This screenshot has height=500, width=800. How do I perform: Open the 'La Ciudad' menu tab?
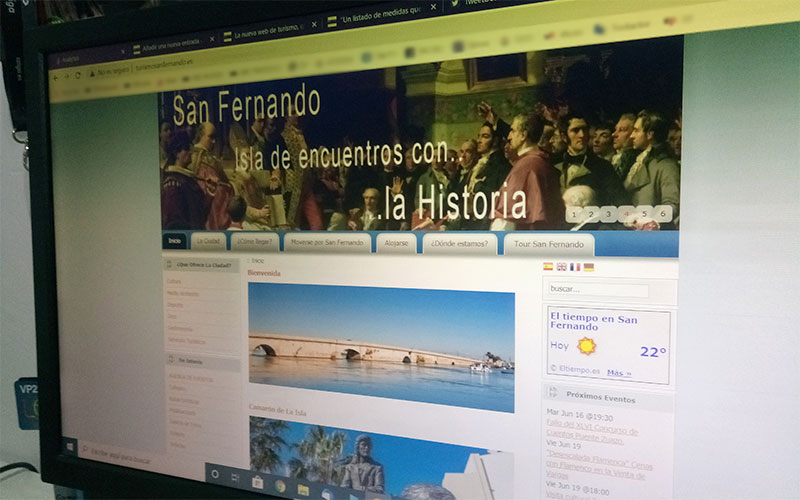coord(208,241)
